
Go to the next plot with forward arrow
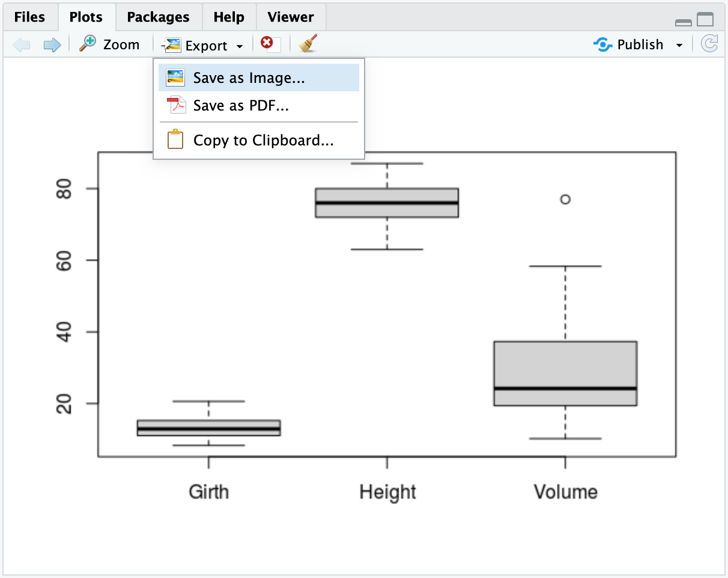pyautogui.click(x=52, y=45)
